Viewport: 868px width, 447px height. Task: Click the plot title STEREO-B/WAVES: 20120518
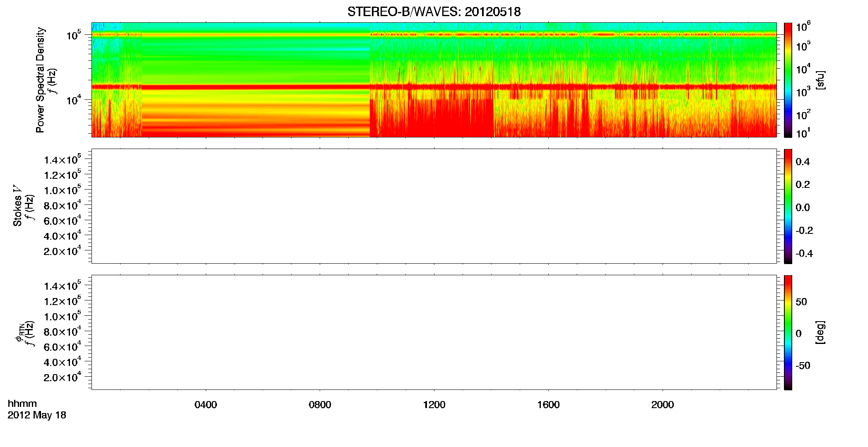tap(434, 12)
